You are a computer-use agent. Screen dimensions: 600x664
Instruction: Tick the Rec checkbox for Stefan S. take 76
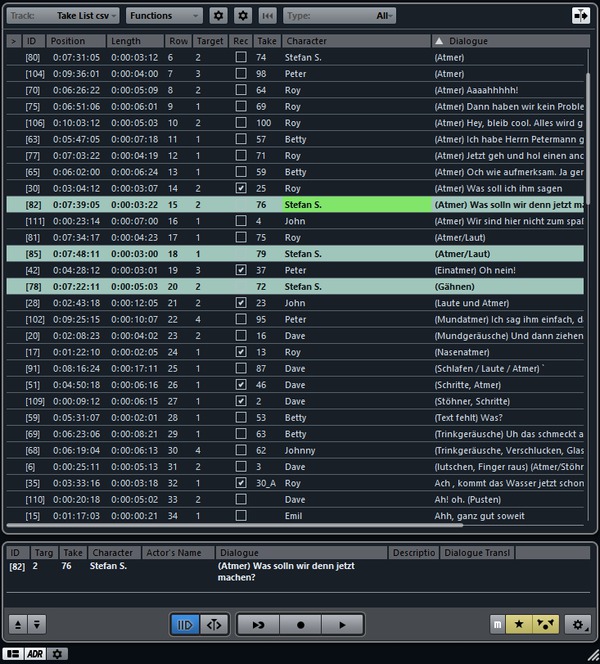(240, 204)
